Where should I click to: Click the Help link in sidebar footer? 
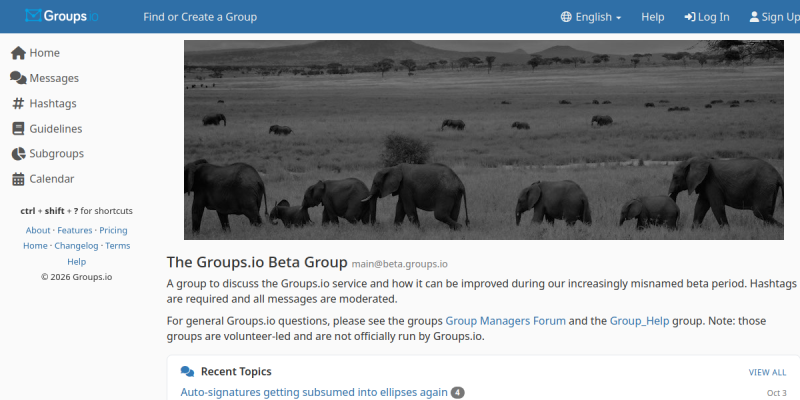pos(77,262)
